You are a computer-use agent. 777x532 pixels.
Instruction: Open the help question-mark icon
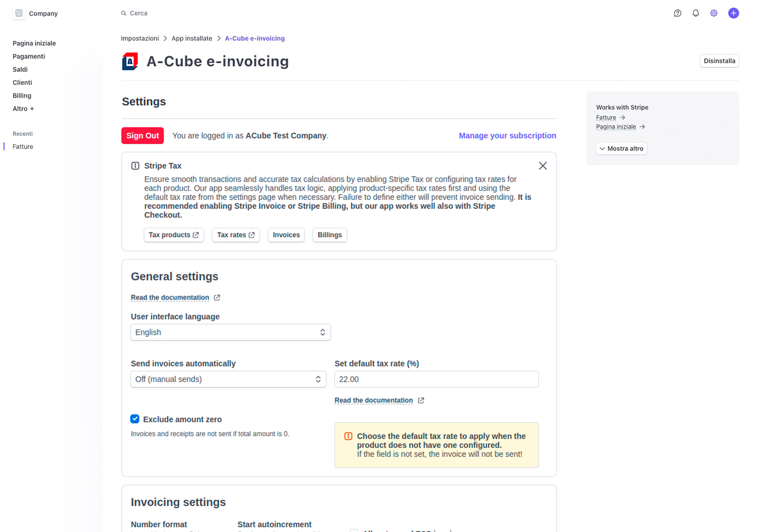click(677, 13)
